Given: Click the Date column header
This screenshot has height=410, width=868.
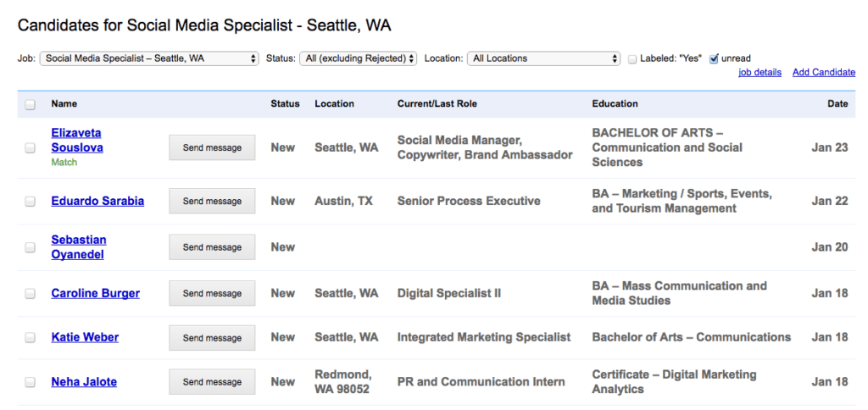Looking at the screenshot, I should pyautogui.click(x=837, y=103).
